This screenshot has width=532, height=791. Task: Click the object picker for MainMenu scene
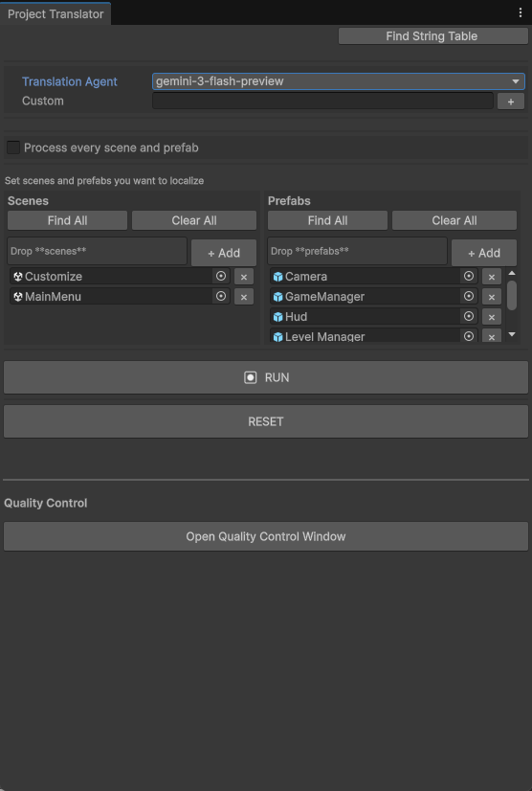(221, 296)
